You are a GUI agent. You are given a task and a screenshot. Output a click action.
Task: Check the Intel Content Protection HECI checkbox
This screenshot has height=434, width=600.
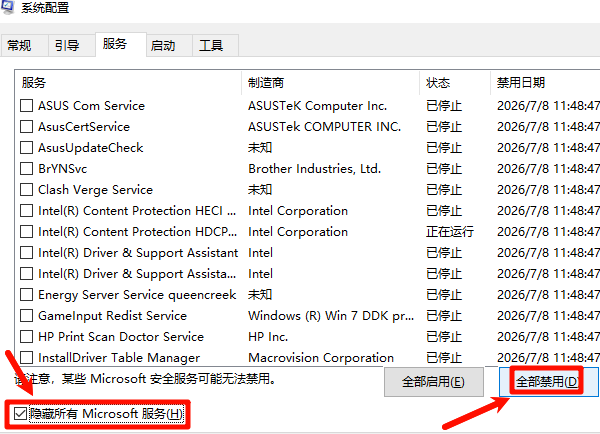[x=26, y=211]
